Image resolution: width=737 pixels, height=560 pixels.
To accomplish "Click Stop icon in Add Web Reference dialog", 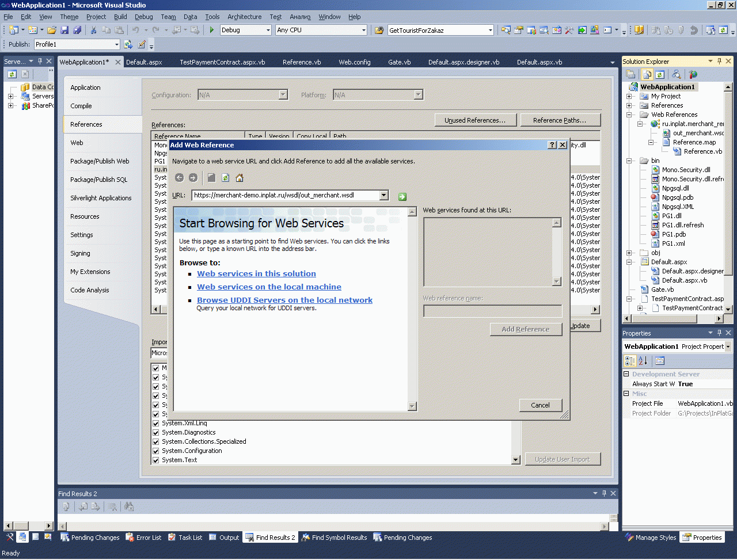I will 211,178.
